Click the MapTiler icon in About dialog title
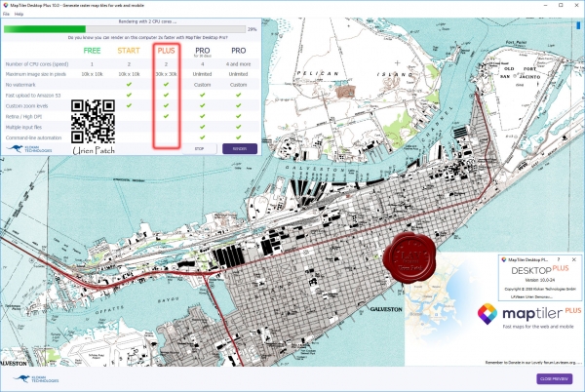The image size is (585, 392). click(504, 259)
